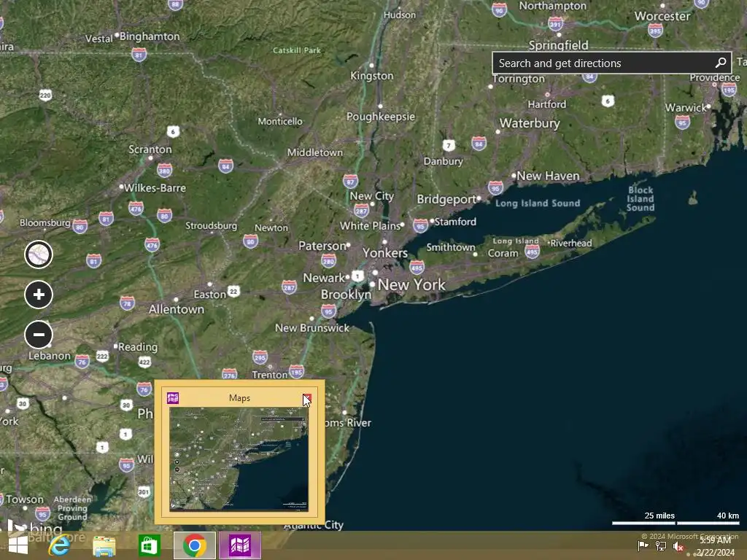Image resolution: width=747 pixels, height=560 pixels.
Task: Zoom out with the minus button
Action: [x=39, y=334]
